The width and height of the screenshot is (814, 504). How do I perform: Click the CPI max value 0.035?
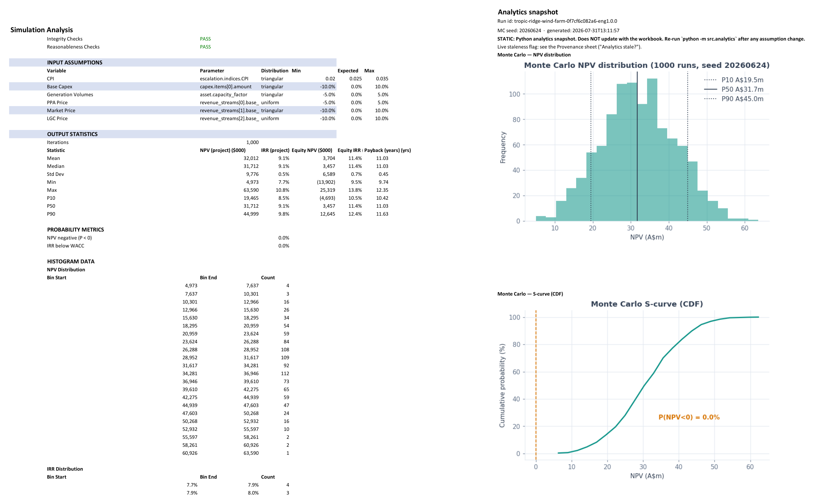tap(382, 79)
